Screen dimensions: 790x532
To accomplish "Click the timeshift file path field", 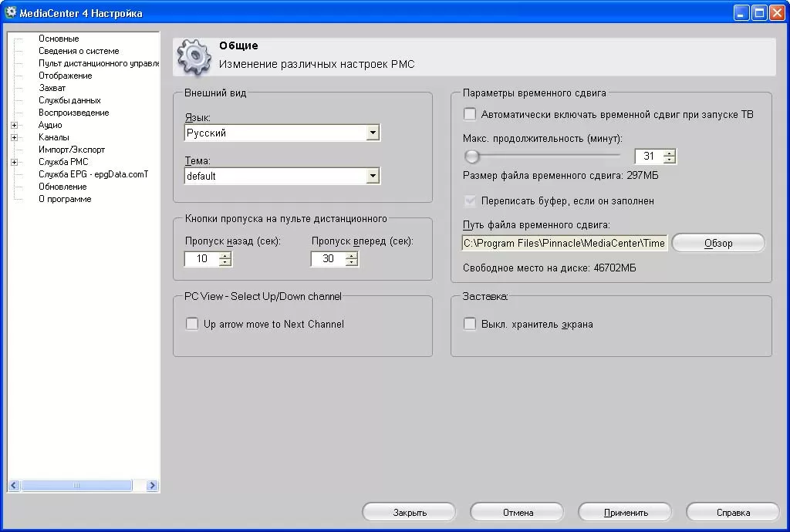I will 564,244.
